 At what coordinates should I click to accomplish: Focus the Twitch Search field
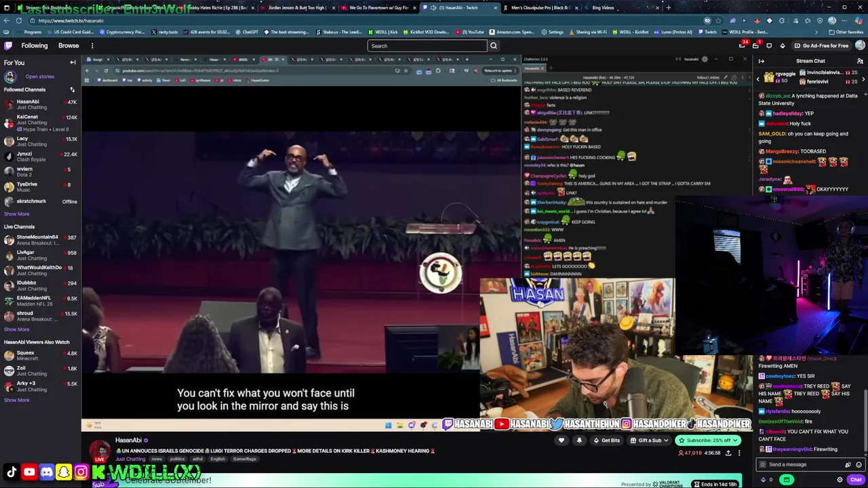coord(427,45)
